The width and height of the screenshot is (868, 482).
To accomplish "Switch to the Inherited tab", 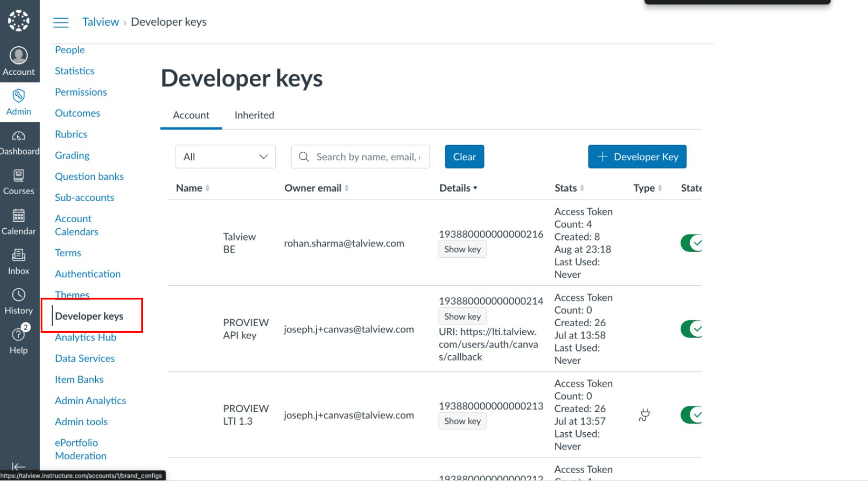I will click(254, 115).
